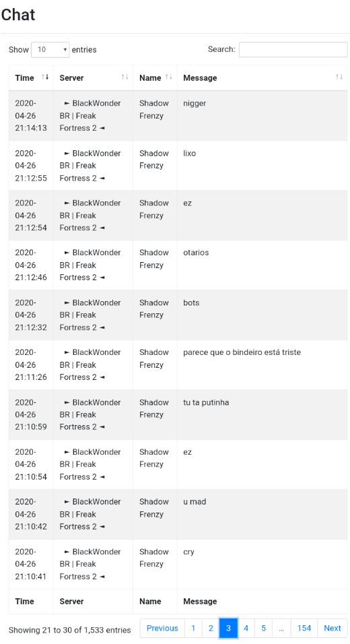Open the entries-per-page dropdown showing 10
The image size is (350, 644).
50,50
